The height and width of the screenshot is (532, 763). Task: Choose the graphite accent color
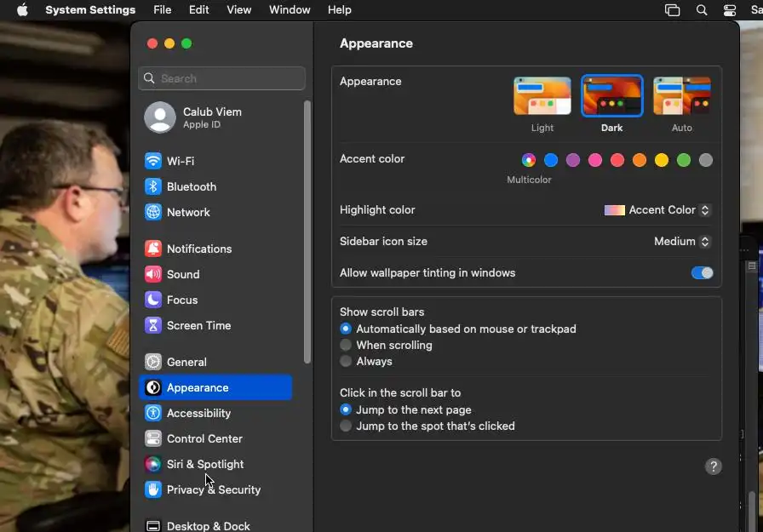coord(706,160)
